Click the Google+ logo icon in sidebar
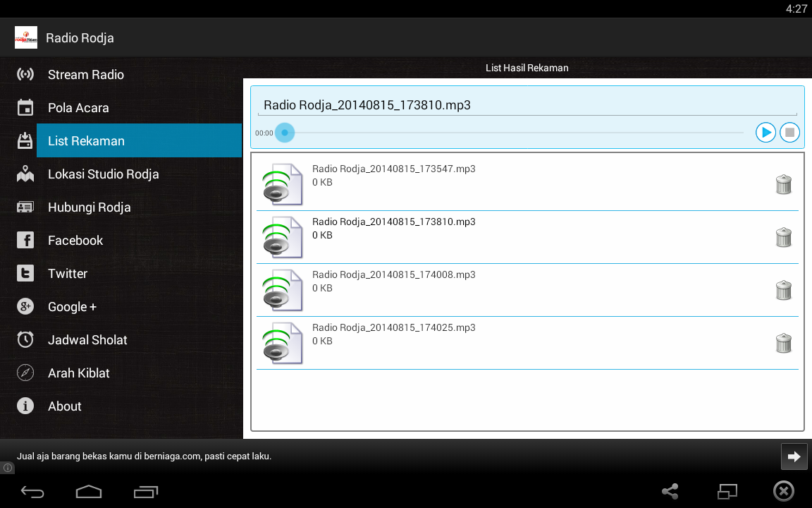The width and height of the screenshot is (812, 508). click(x=25, y=306)
